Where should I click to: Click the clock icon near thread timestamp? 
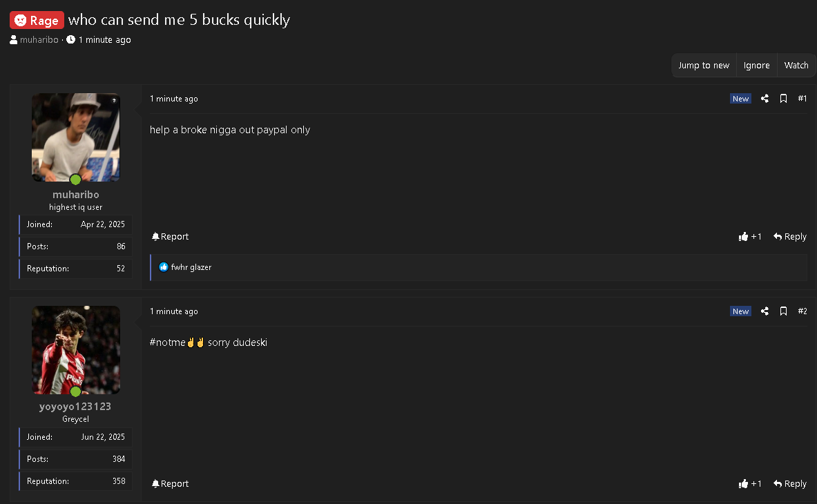pos(71,39)
